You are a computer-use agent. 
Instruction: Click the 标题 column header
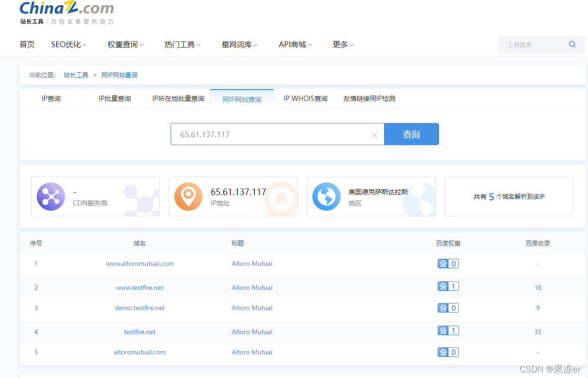(x=238, y=243)
